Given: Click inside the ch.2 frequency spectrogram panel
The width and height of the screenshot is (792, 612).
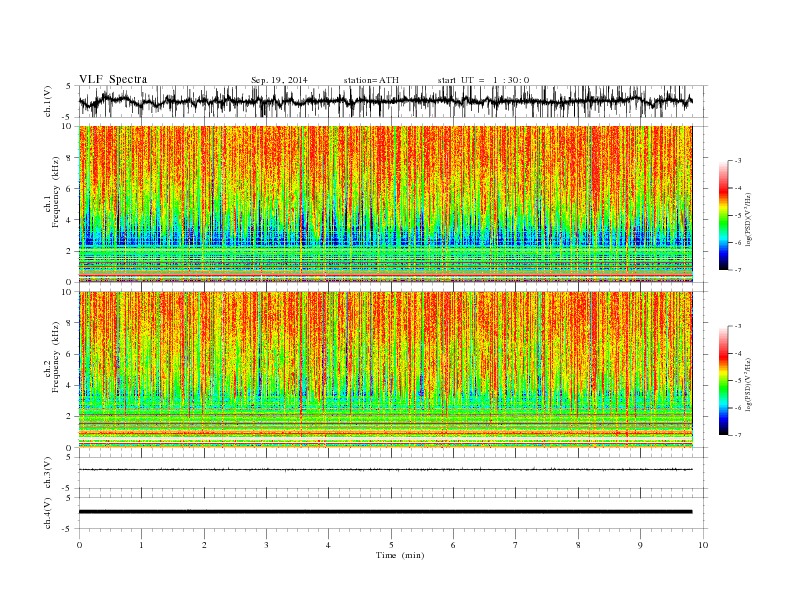Looking at the screenshot, I should [385, 369].
